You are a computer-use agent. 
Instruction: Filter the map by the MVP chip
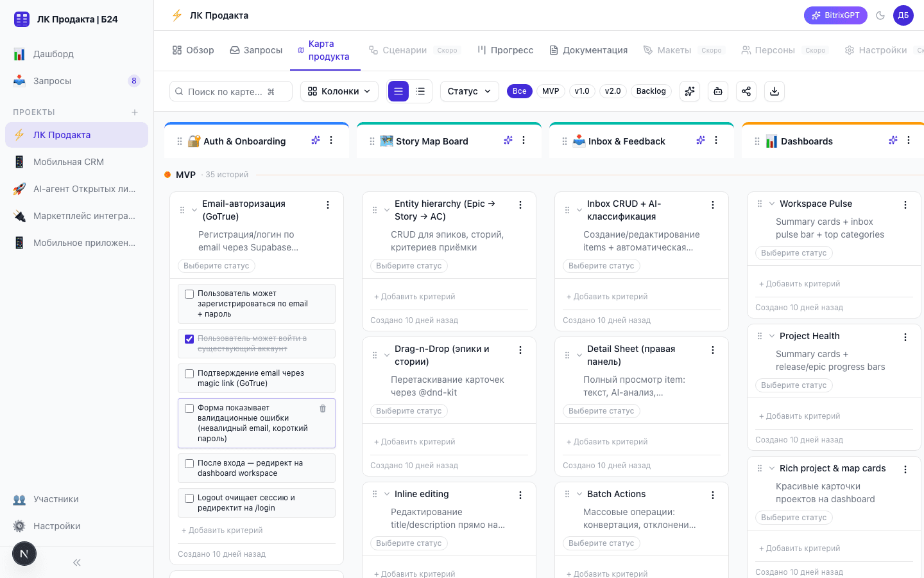coord(551,91)
